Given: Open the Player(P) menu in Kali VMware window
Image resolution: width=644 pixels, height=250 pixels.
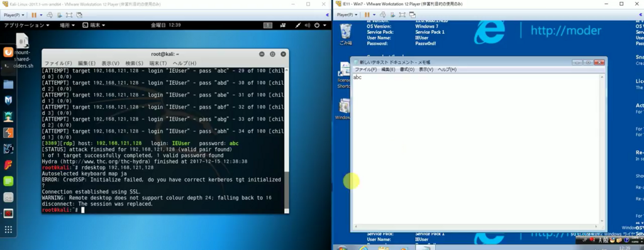Looking at the screenshot, I should pos(14,15).
